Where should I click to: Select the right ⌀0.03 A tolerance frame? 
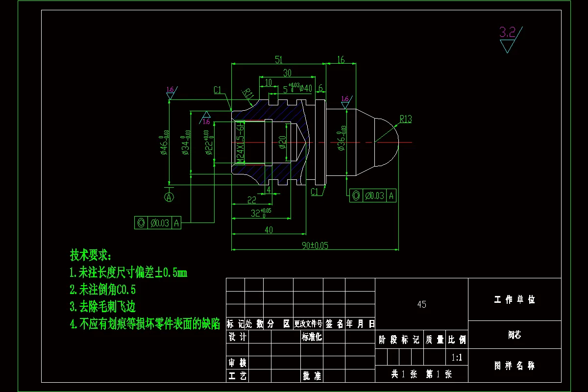[372, 195]
